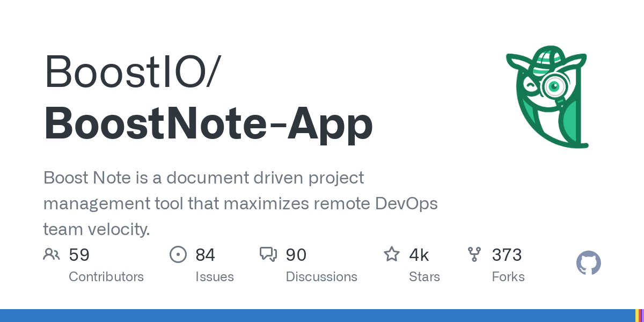Switch to the Issues section label
The height and width of the screenshot is (322, 644).
(215, 277)
